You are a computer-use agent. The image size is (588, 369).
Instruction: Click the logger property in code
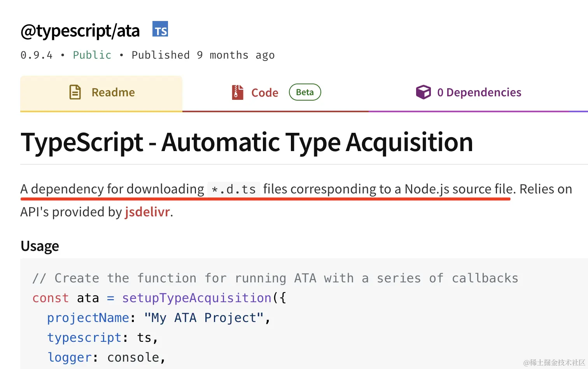click(x=70, y=357)
